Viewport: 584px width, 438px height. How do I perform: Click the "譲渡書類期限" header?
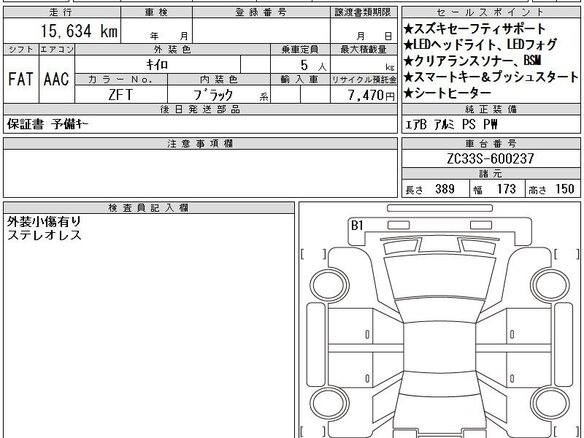click(x=363, y=12)
